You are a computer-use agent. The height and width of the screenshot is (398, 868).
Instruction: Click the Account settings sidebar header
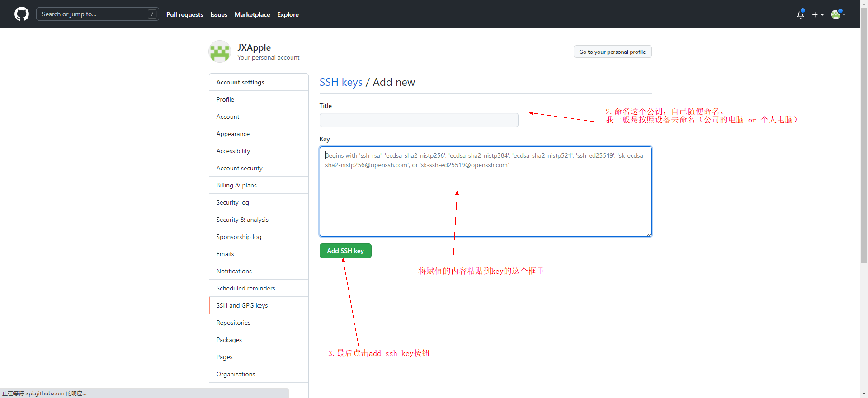click(259, 82)
